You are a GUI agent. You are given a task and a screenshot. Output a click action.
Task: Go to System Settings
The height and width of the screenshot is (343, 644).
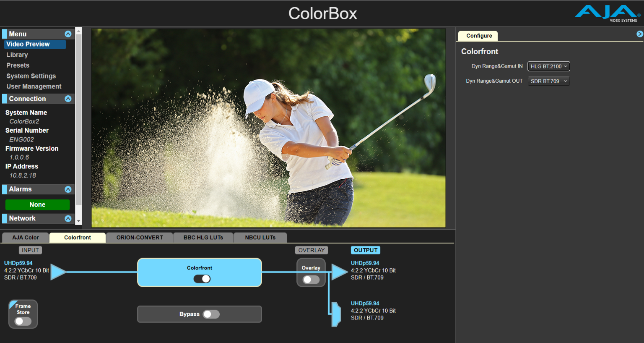pos(31,76)
